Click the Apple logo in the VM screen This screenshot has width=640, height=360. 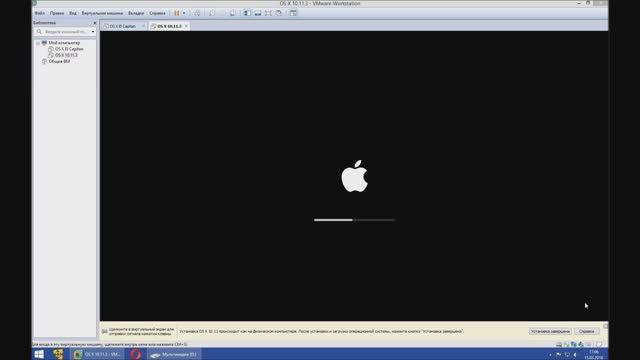pos(354,176)
